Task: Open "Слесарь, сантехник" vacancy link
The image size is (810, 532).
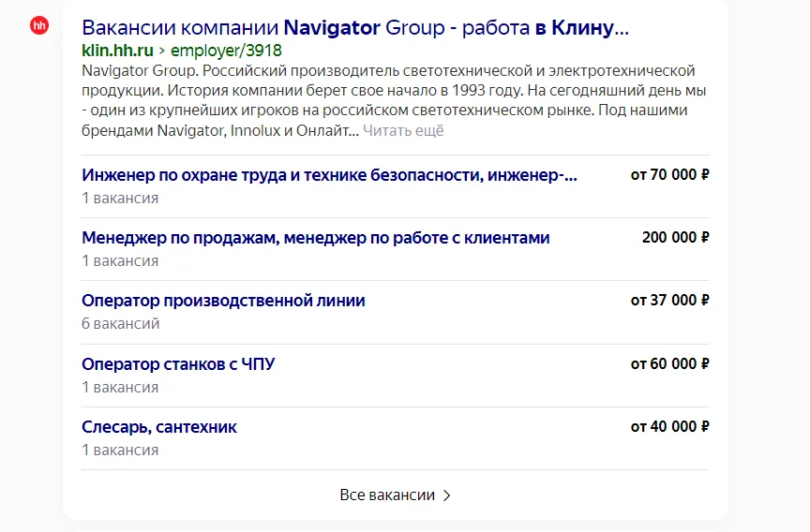Action: 159,427
